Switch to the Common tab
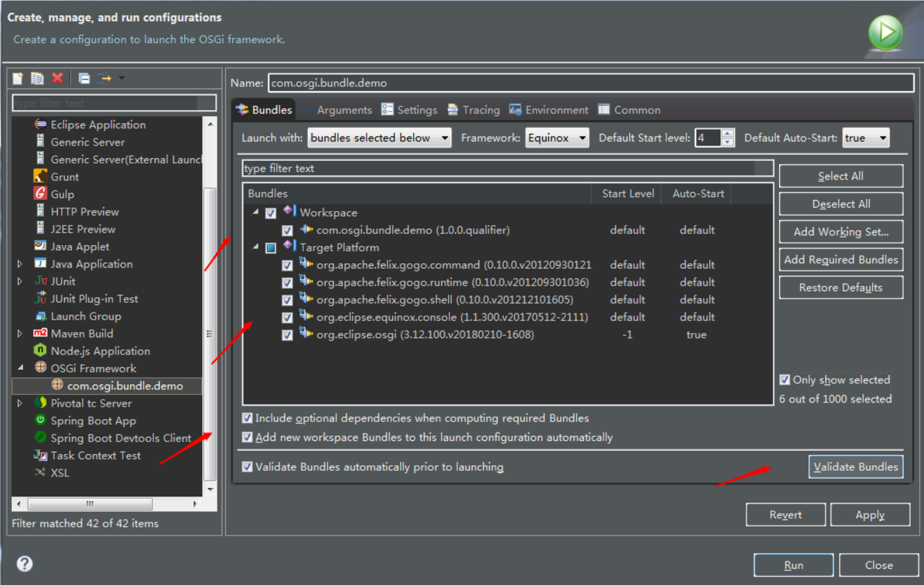 point(629,110)
